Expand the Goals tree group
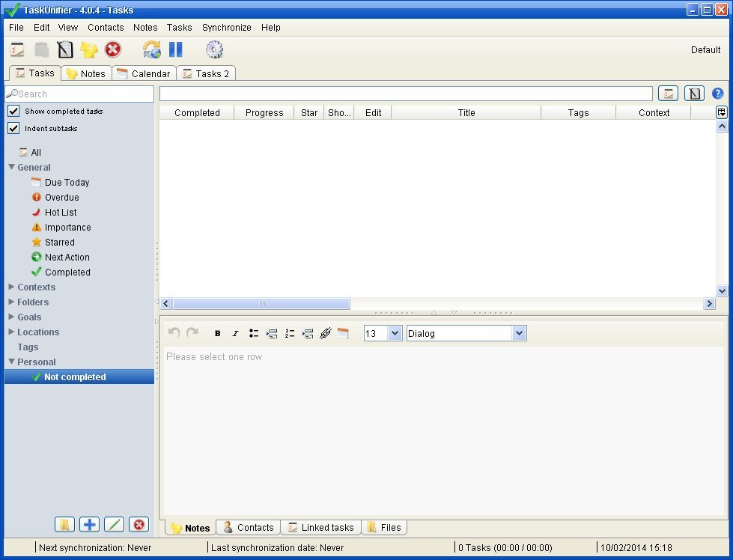 pyautogui.click(x=12, y=317)
